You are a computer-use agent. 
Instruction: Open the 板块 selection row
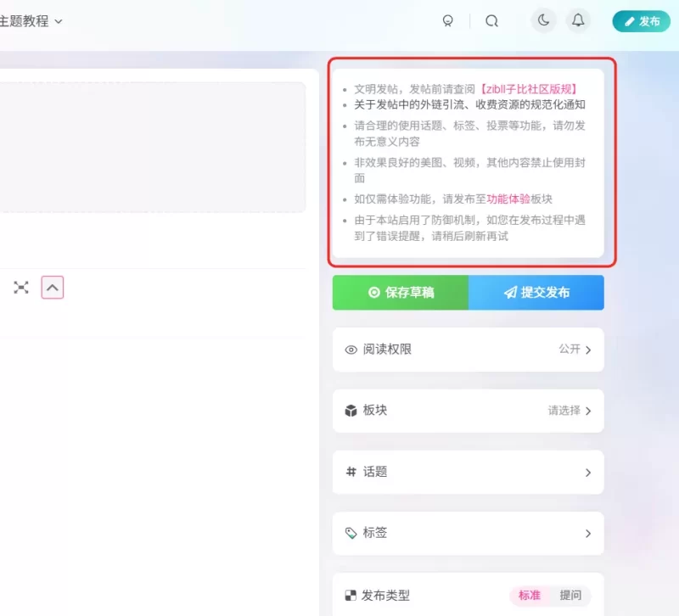point(469,411)
